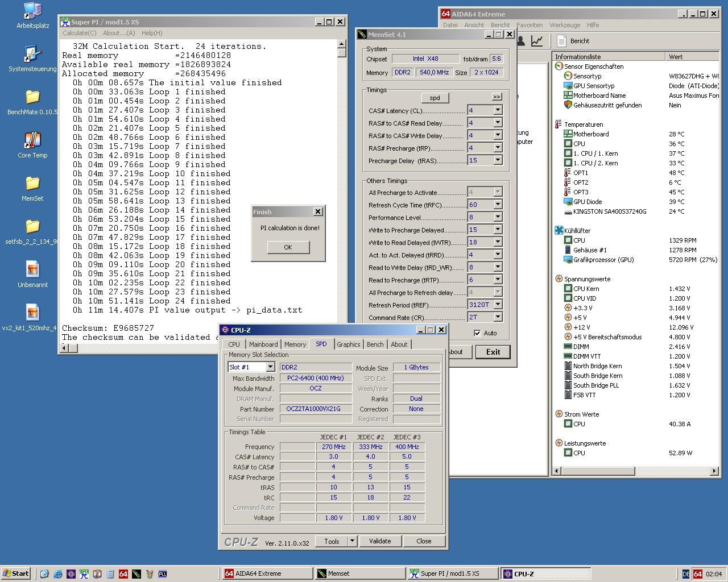Click Informationsliste column header in AIDA64
728x582 pixels.
pyautogui.click(x=608, y=56)
